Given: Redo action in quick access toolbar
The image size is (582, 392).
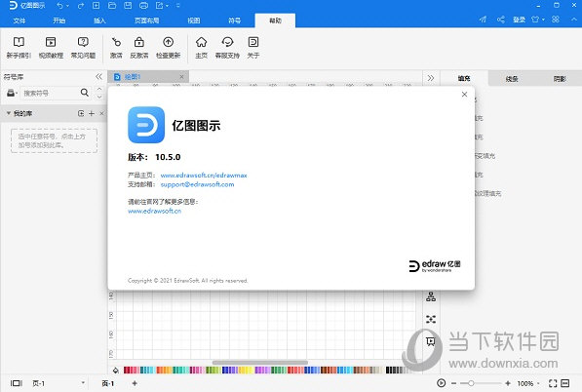Looking at the screenshot, I should coord(81,6).
